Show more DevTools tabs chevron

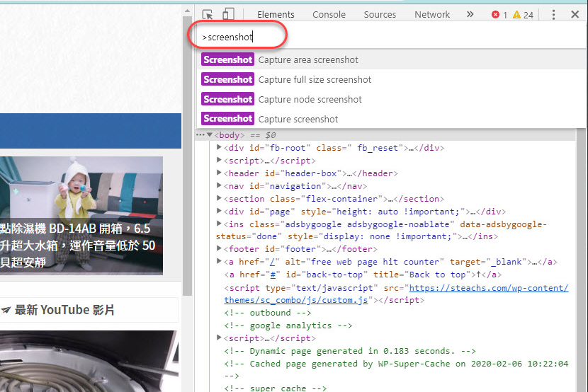(470, 14)
